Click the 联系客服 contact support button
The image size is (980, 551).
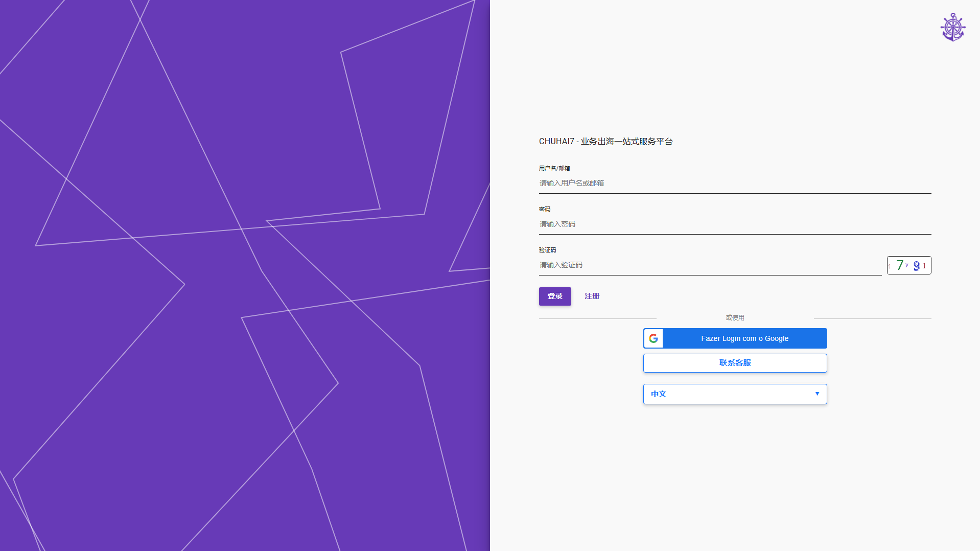pos(735,363)
